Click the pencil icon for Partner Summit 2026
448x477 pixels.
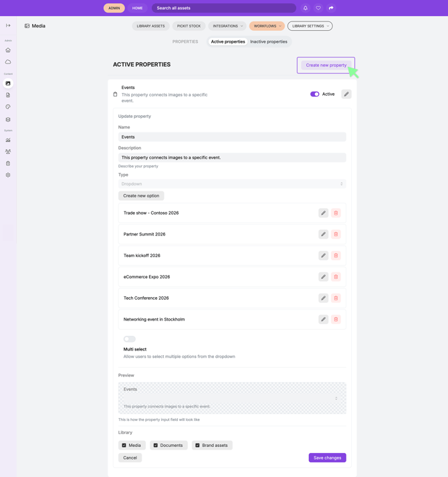pos(323,234)
